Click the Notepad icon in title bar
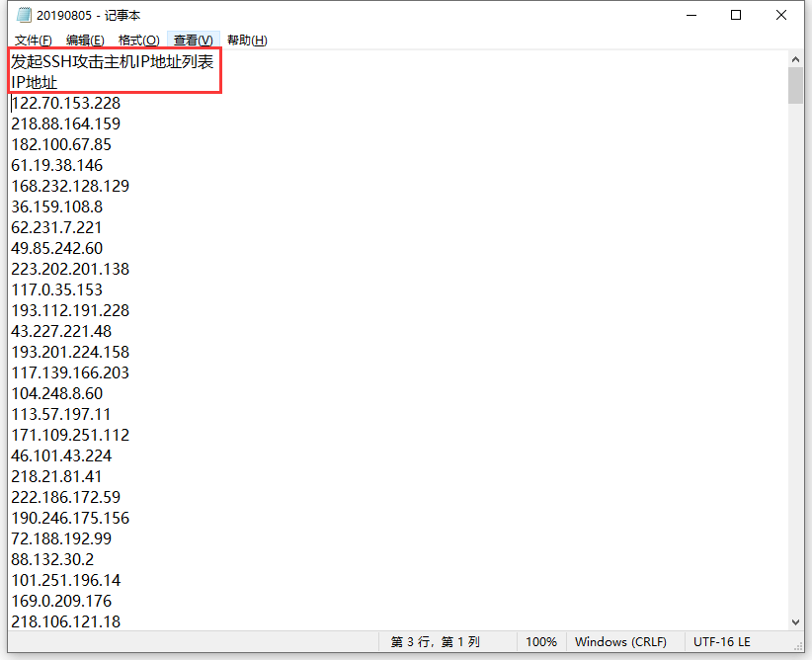Screen dimensions: 812x660 tap(24, 15)
